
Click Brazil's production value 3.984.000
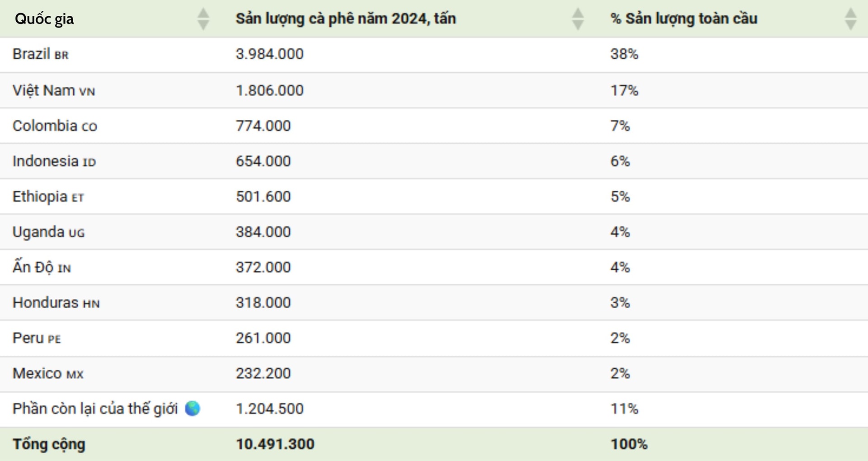tap(269, 54)
